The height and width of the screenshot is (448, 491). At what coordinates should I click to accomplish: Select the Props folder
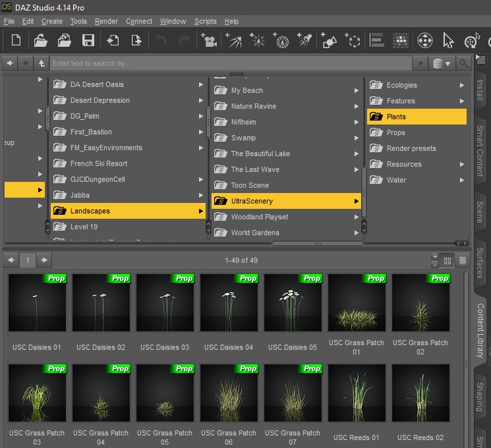pos(417,132)
